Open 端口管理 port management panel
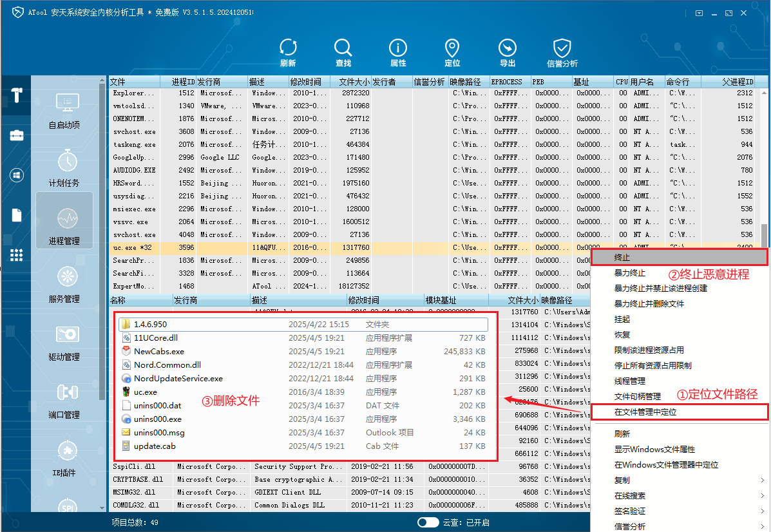This screenshot has width=771, height=532. click(x=64, y=401)
